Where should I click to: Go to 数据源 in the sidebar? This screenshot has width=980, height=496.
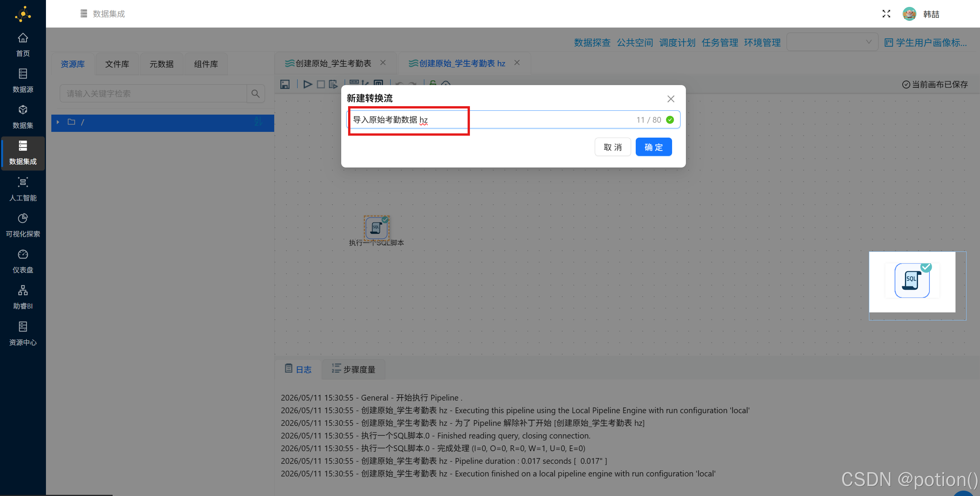23,81
